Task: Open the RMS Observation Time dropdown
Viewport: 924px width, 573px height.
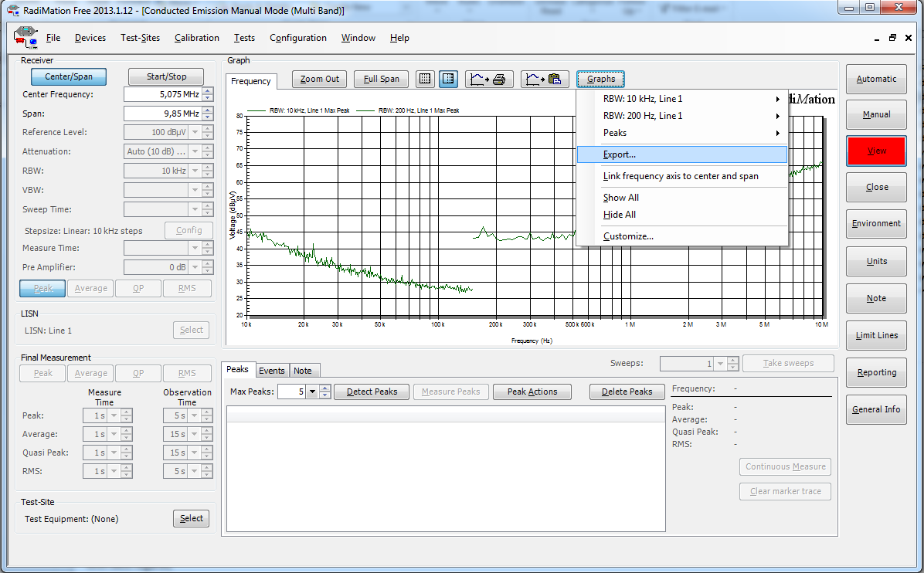Action: tap(195, 471)
